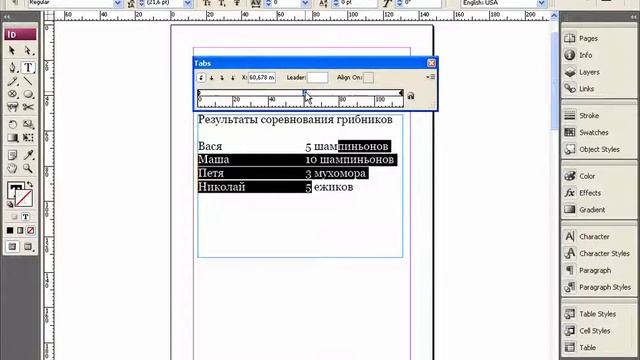
Task: Apply gradient button in toolbox
Action: [20, 231]
